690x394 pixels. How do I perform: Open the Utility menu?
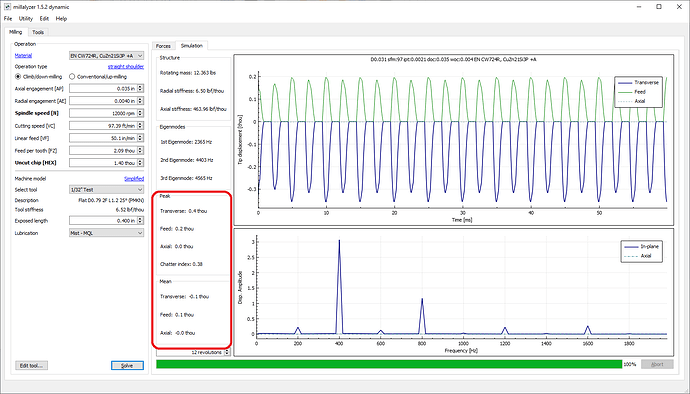tap(26, 18)
